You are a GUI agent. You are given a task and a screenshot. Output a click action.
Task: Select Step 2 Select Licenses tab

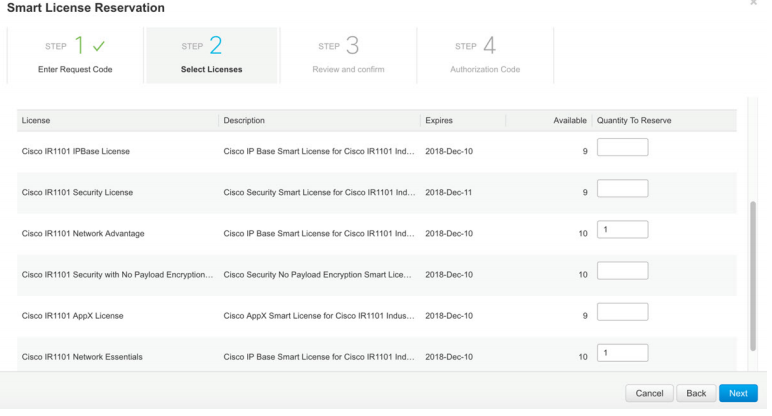click(212, 55)
